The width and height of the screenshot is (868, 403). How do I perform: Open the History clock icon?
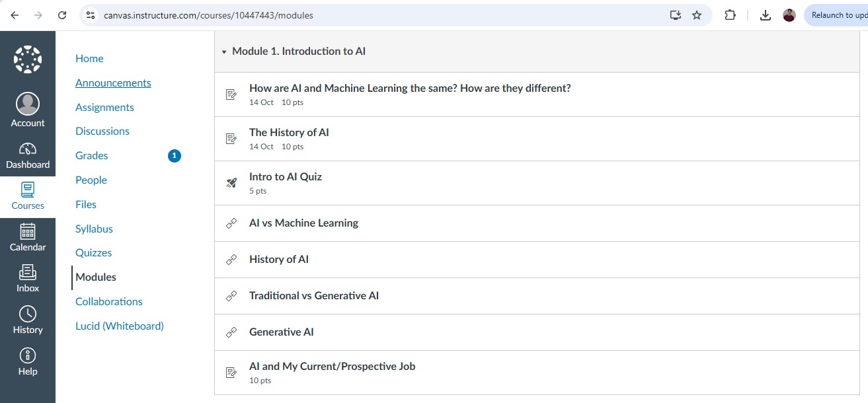[28, 313]
